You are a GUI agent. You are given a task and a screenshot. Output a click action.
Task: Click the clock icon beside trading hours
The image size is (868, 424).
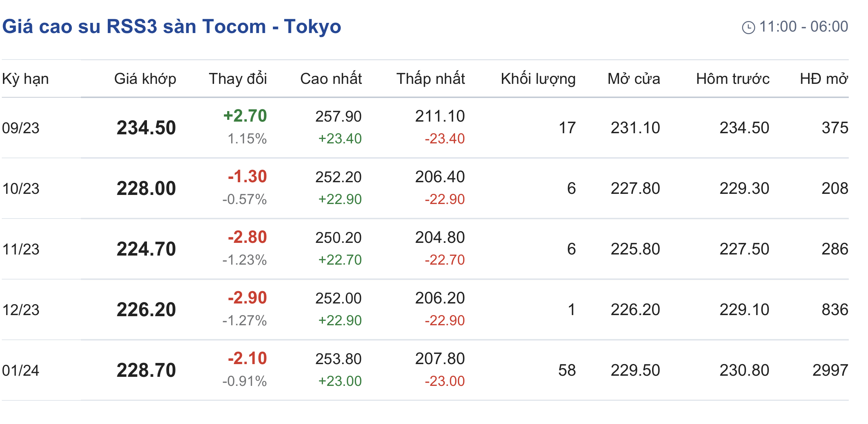[748, 28]
